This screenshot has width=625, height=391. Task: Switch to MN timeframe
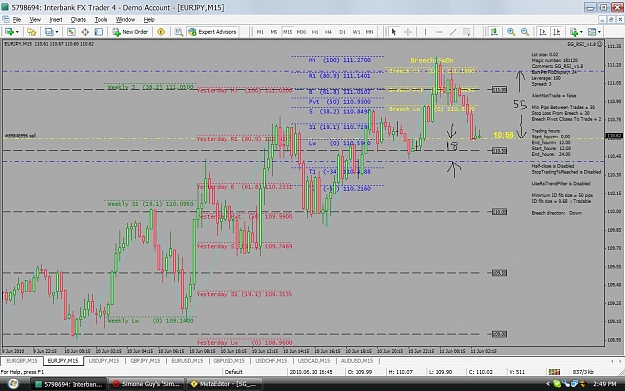coord(370,32)
